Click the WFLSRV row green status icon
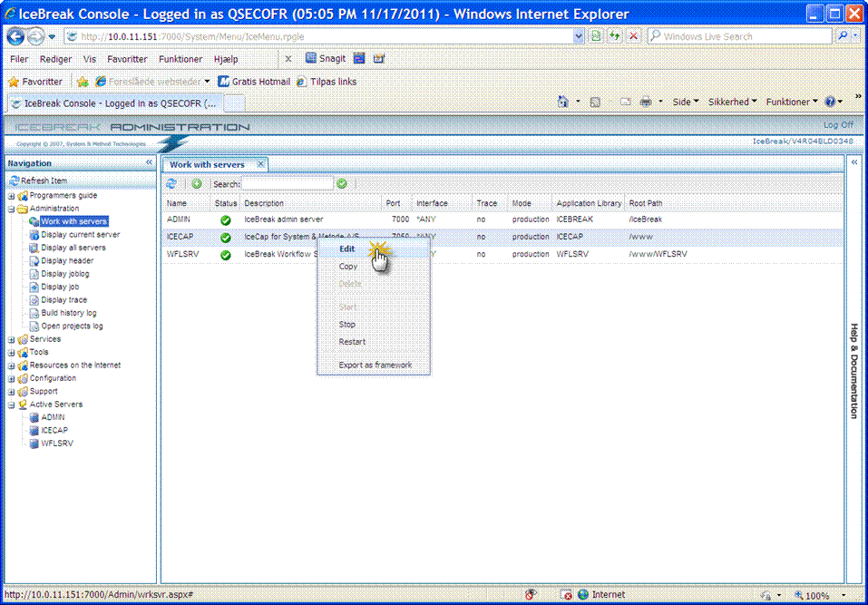This screenshot has width=868, height=605. (225, 255)
